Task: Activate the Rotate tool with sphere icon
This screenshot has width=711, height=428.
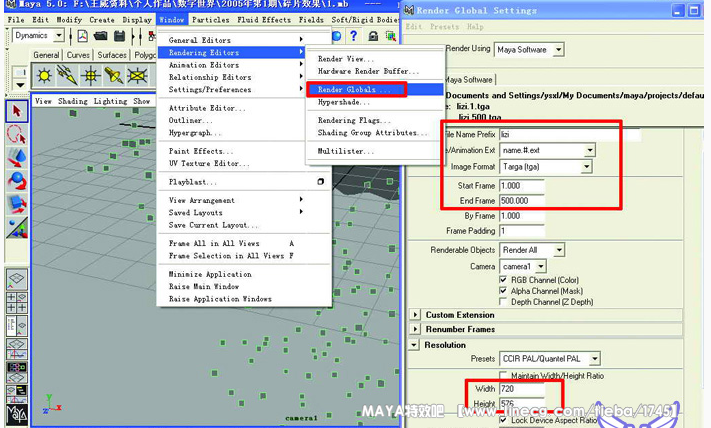Action: coord(17,181)
